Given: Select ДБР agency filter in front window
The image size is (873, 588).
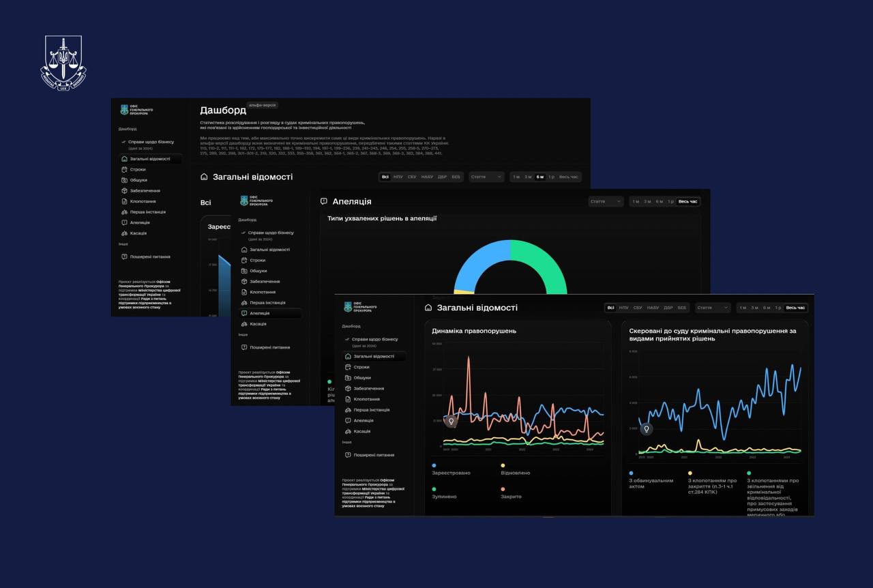Looking at the screenshot, I should click(x=668, y=308).
